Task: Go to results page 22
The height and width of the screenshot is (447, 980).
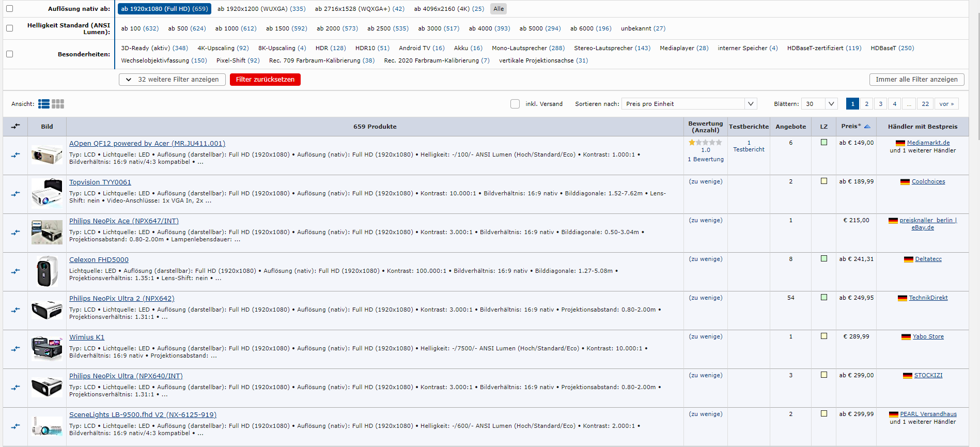Action: (925, 104)
